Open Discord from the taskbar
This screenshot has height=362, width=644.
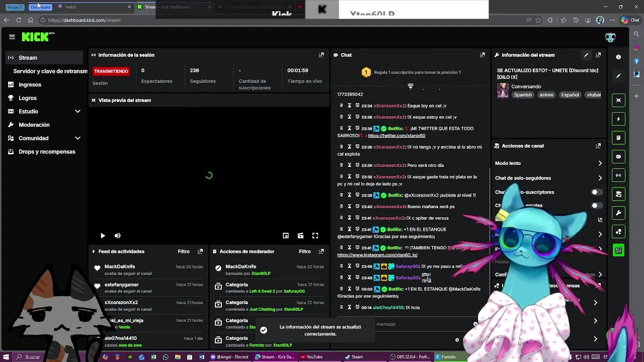[230, 357]
